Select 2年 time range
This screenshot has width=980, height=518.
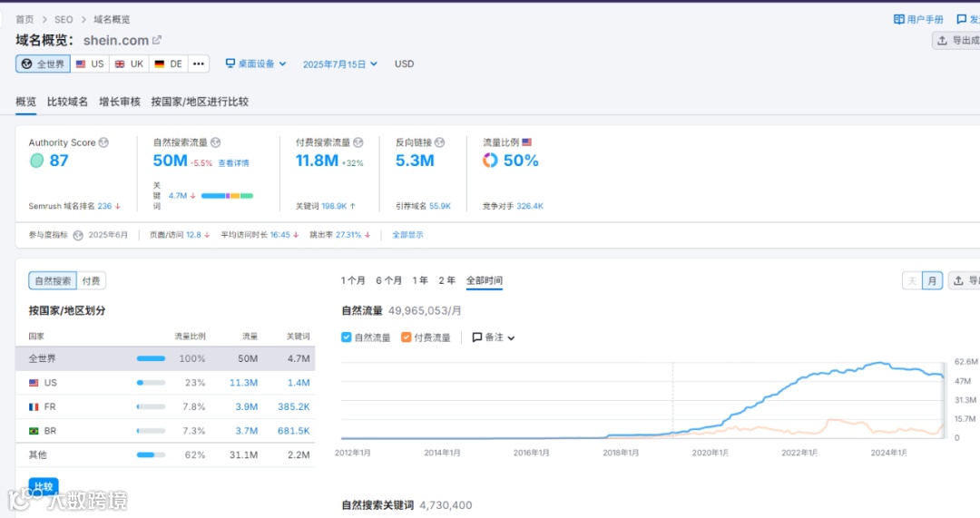(x=446, y=280)
